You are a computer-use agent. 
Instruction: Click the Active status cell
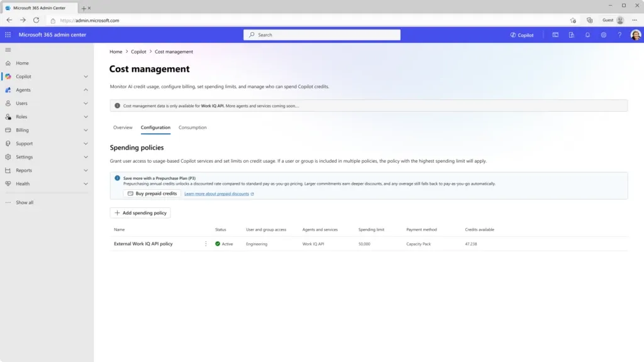(x=224, y=244)
